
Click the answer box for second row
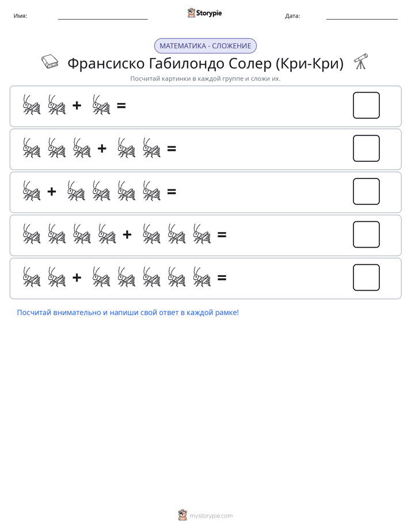[x=366, y=149]
